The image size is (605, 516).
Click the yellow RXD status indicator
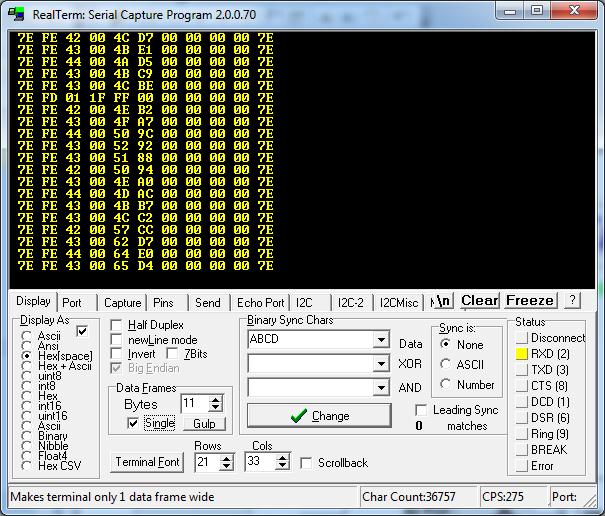tap(521, 354)
